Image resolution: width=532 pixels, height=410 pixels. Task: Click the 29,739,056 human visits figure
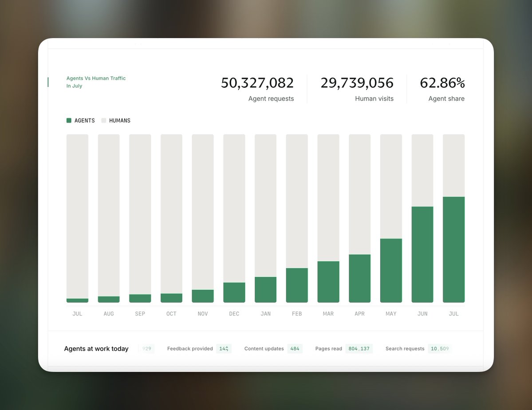pos(357,83)
